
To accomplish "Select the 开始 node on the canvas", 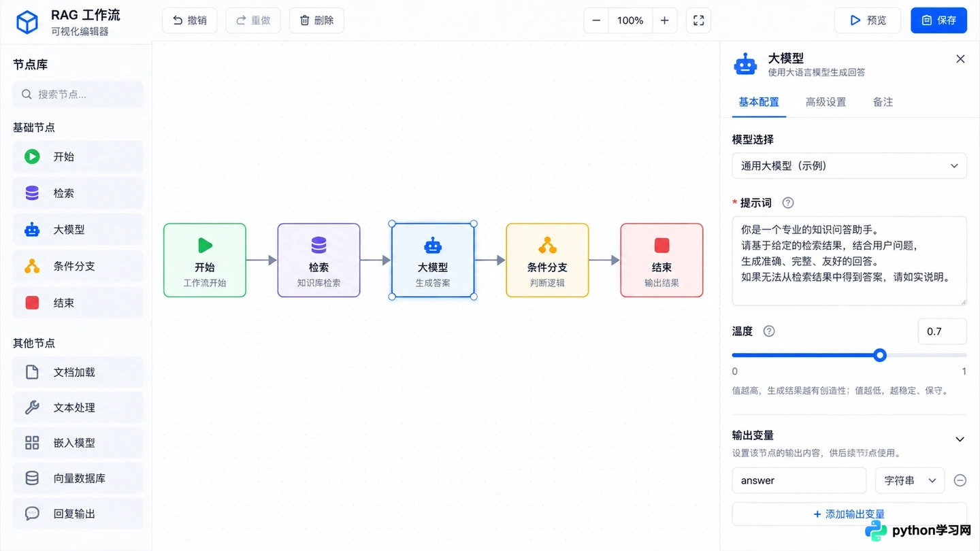I will pyautogui.click(x=205, y=261).
